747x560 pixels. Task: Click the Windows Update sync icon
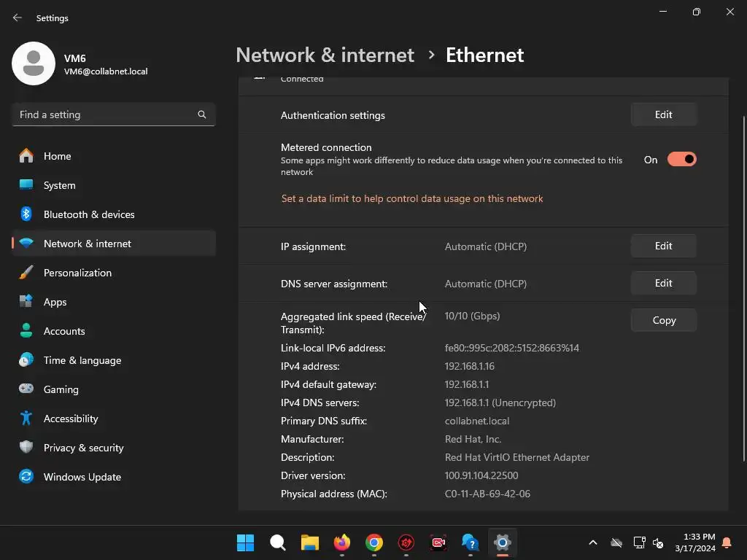click(x=26, y=477)
